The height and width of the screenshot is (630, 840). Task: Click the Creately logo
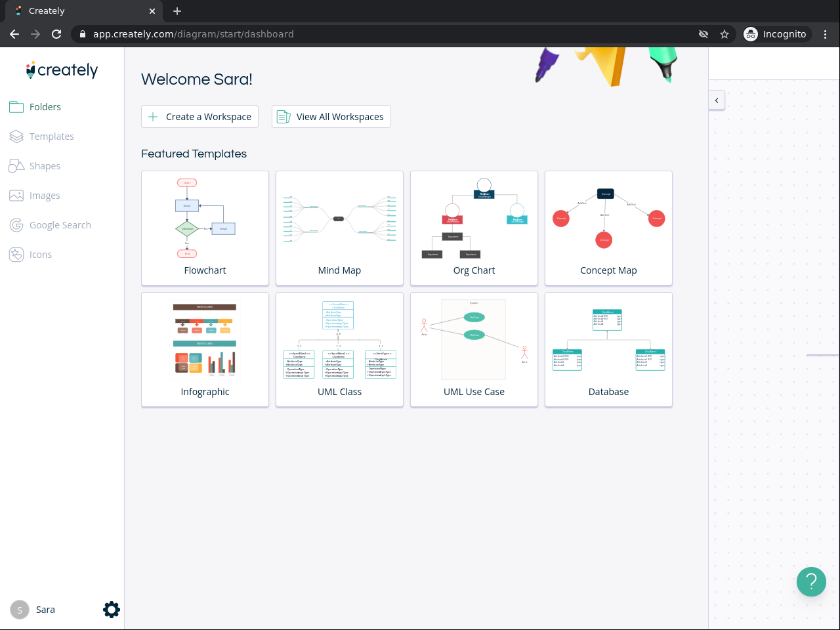(62, 70)
